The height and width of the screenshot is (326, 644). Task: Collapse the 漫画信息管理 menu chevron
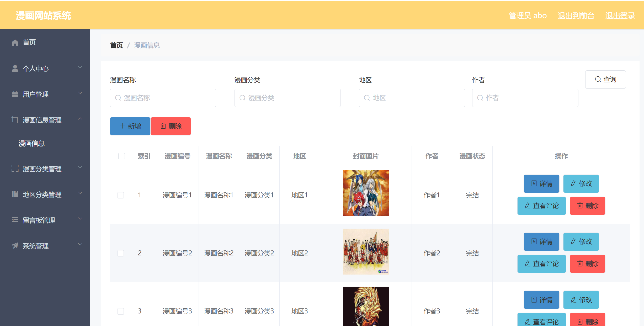80,119
